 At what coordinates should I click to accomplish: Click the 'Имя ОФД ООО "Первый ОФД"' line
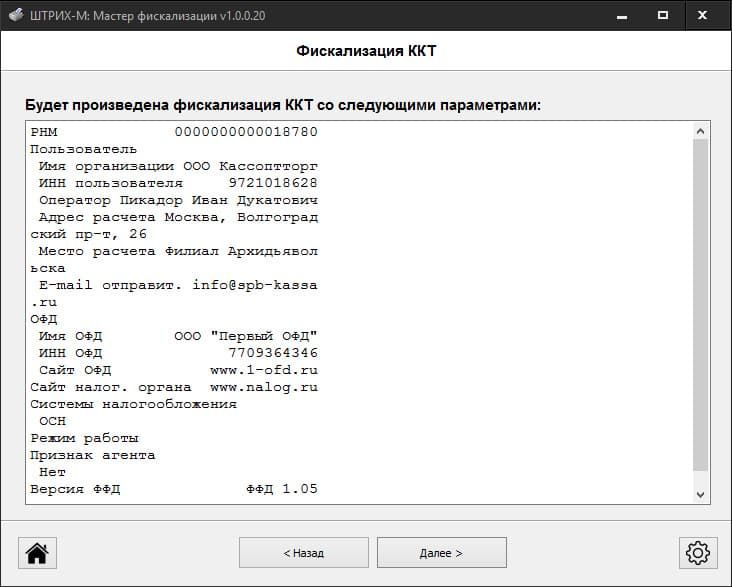click(x=178, y=336)
